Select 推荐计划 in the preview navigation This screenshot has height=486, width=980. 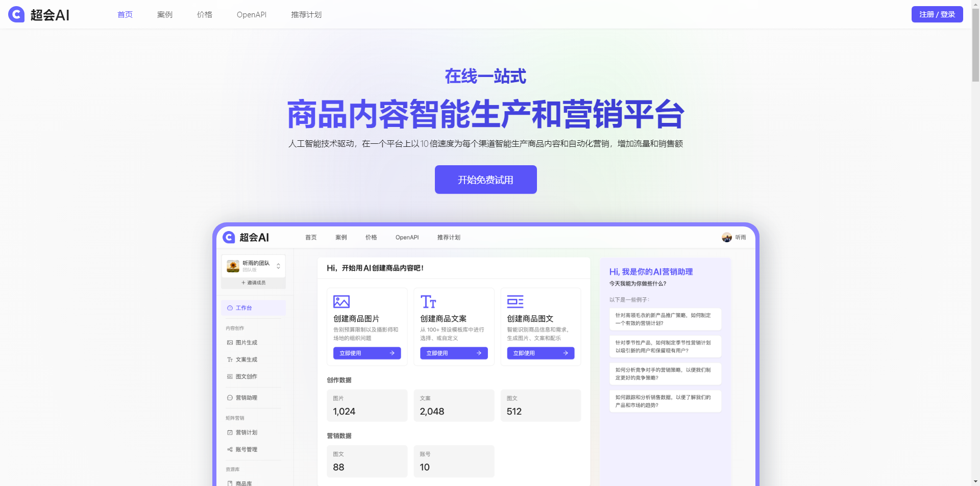coord(449,237)
